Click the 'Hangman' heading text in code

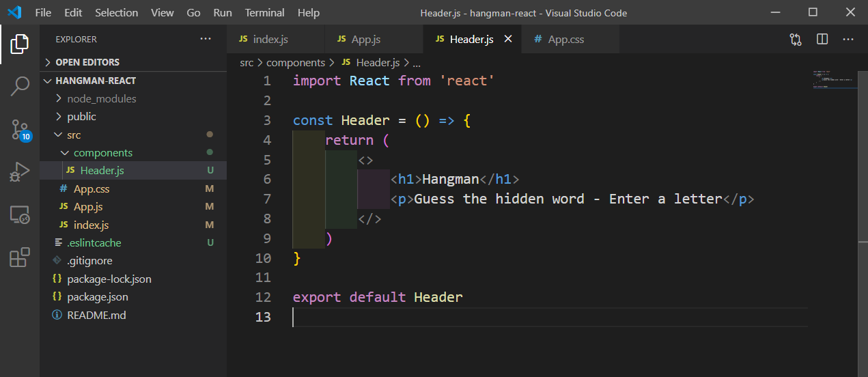click(x=451, y=180)
